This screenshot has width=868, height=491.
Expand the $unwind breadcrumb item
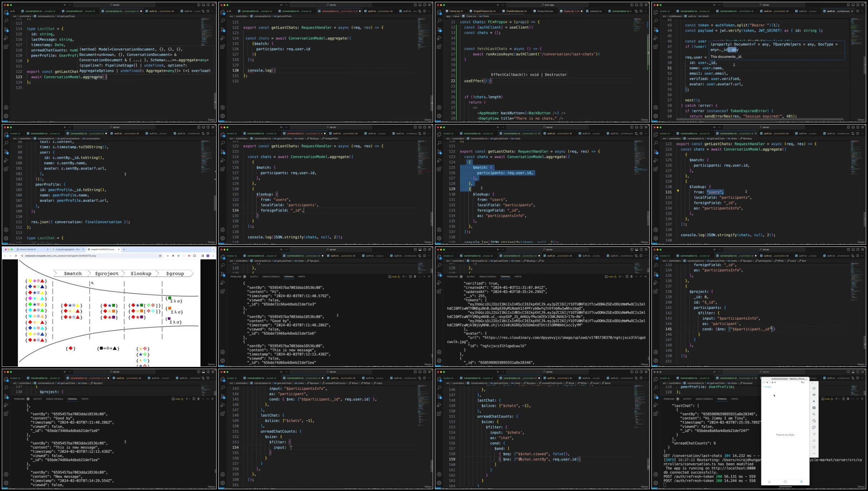pos(747,383)
